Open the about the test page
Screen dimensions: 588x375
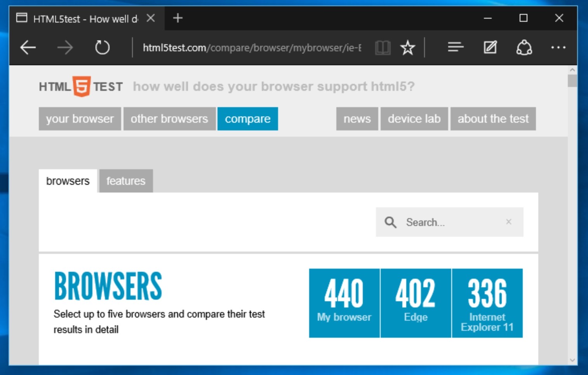pyautogui.click(x=493, y=119)
